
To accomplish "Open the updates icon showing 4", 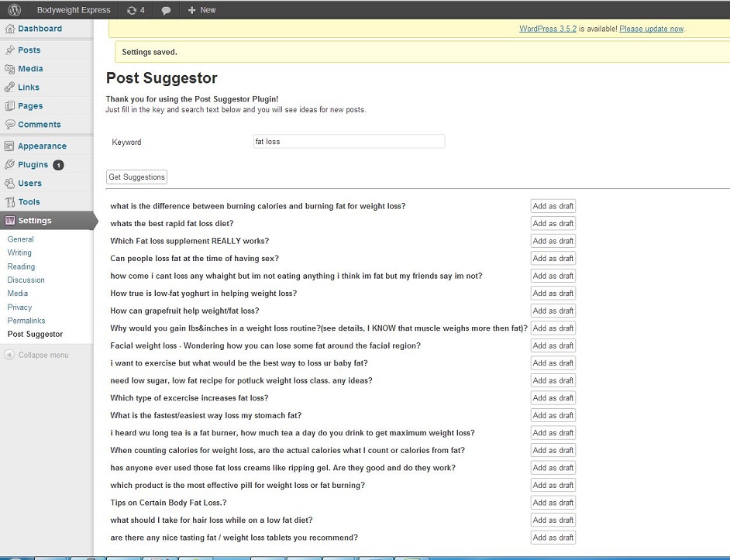I will (x=136, y=10).
